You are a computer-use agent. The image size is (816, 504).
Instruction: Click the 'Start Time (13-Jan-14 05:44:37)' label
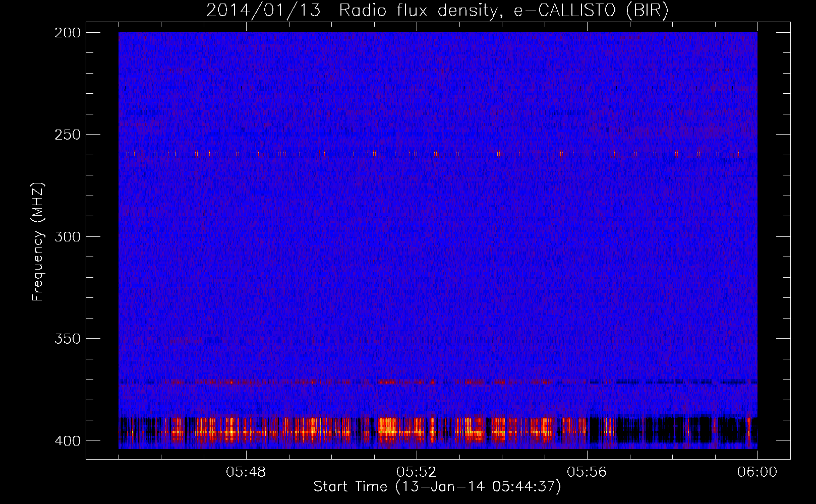[437, 487]
